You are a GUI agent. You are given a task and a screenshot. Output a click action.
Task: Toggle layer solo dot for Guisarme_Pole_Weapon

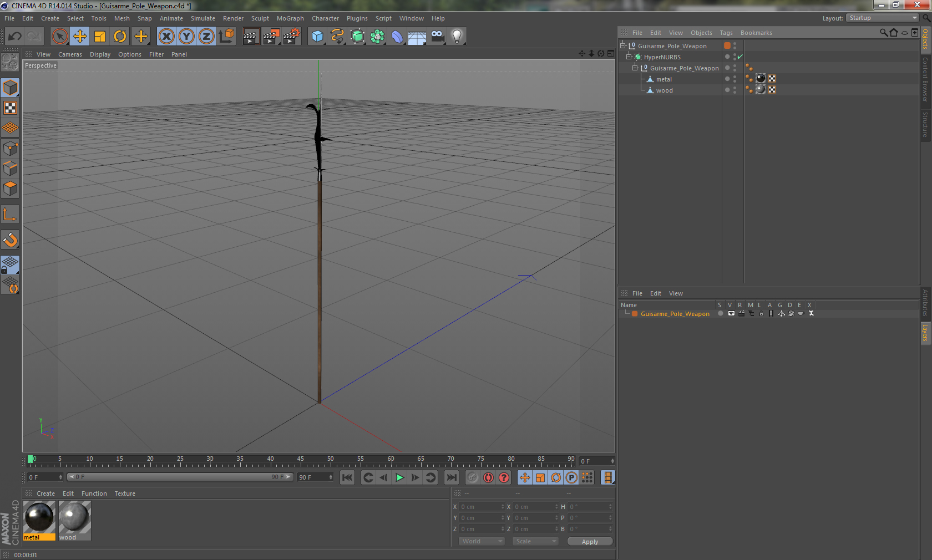coord(720,314)
